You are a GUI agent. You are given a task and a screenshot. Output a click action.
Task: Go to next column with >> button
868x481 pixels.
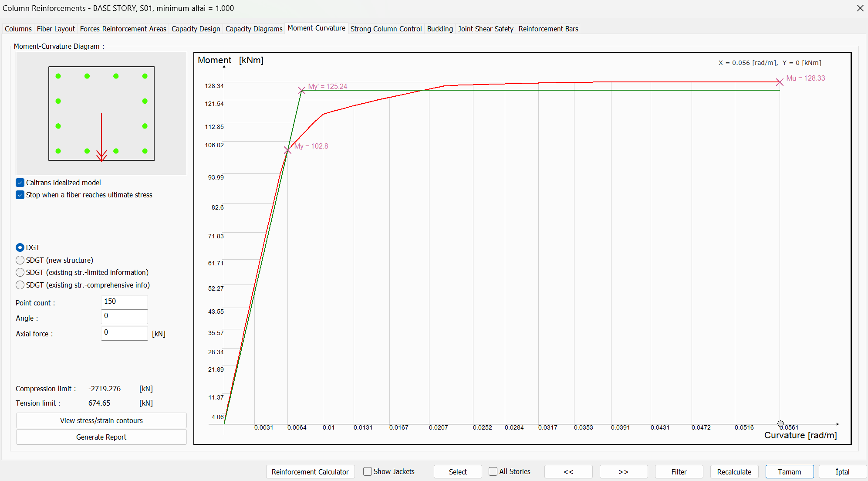click(x=623, y=472)
